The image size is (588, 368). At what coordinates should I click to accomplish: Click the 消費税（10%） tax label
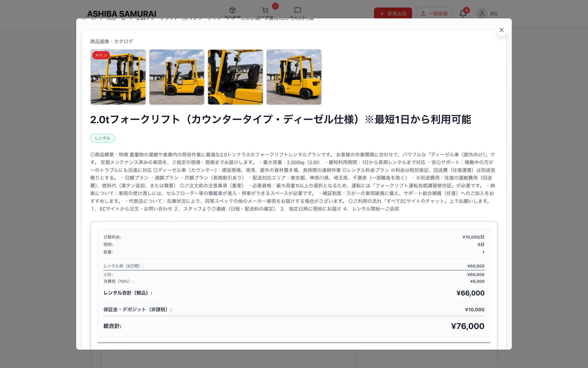coord(118,281)
